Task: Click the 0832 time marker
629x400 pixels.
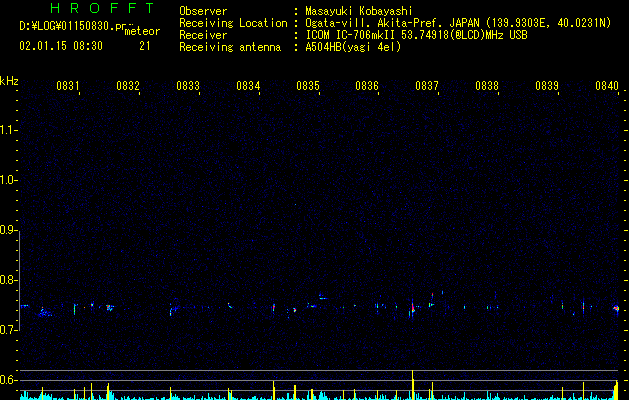Action: pyautogui.click(x=128, y=86)
